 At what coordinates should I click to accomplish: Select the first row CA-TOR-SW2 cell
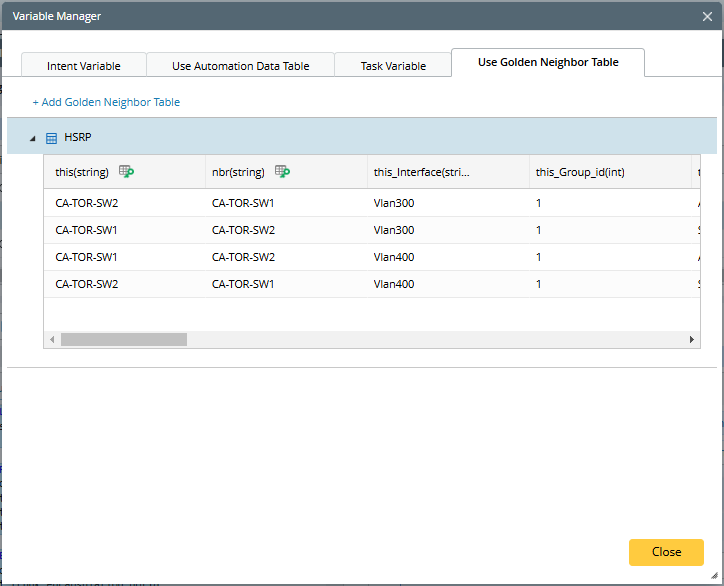tap(87, 203)
